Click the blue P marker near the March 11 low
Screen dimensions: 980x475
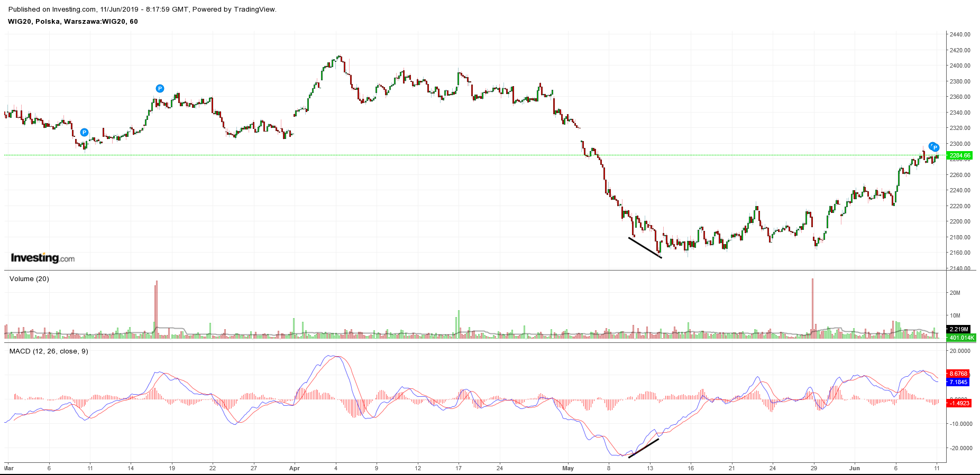click(x=84, y=133)
